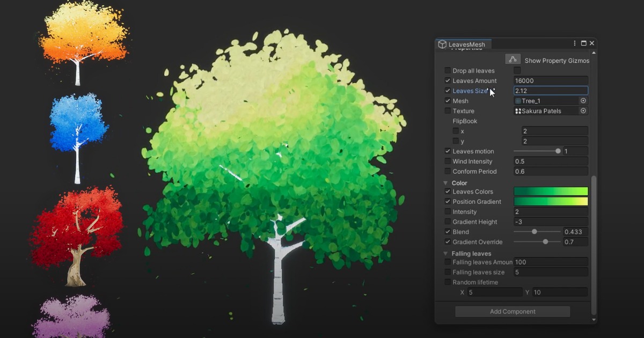Open the object picker circle beside Tree_1 mesh
The height and width of the screenshot is (338, 644).
point(583,100)
